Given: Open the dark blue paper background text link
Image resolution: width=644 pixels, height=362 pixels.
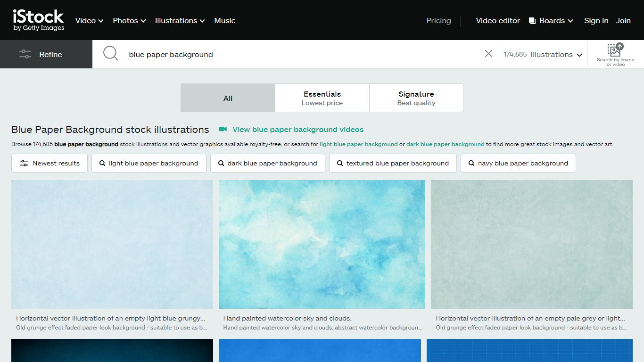Looking at the screenshot, I should click(x=446, y=144).
